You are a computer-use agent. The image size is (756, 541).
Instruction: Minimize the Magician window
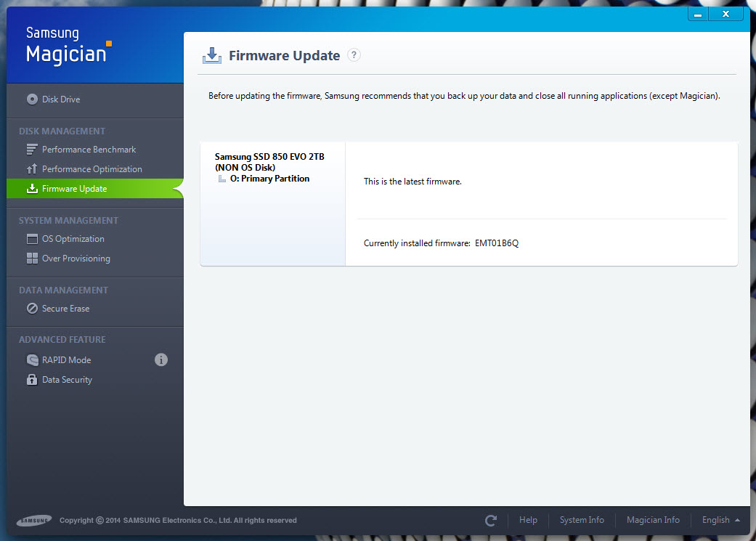pyautogui.click(x=698, y=14)
